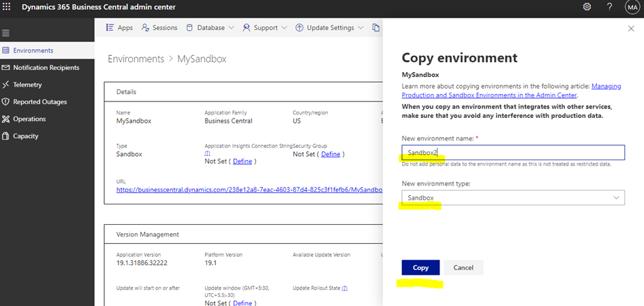Click Define link for Application Insights

(243, 161)
